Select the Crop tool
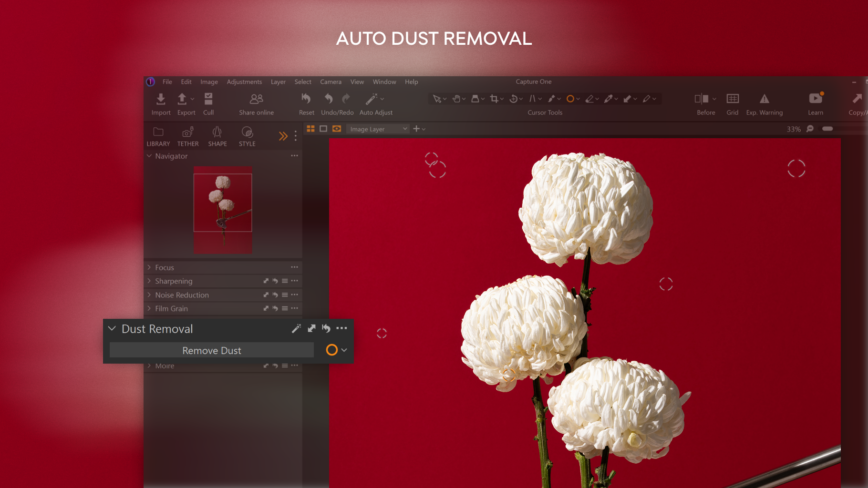 [x=495, y=99]
